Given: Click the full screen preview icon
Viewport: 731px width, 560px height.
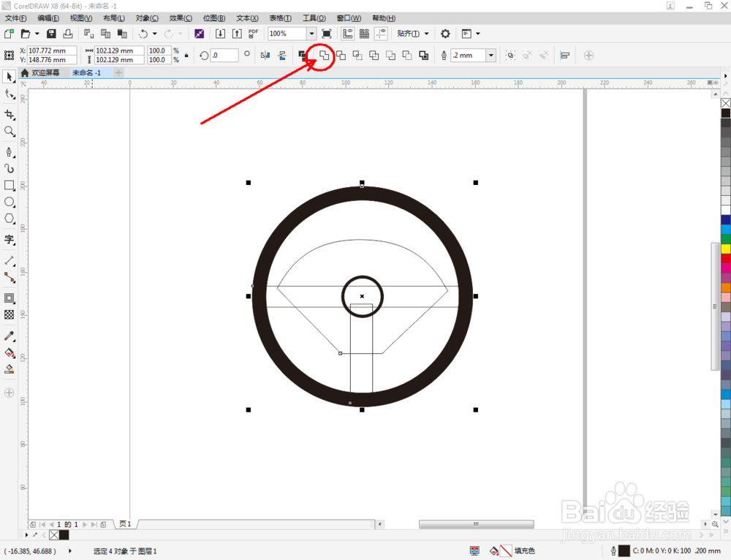Looking at the screenshot, I should [327, 34].
